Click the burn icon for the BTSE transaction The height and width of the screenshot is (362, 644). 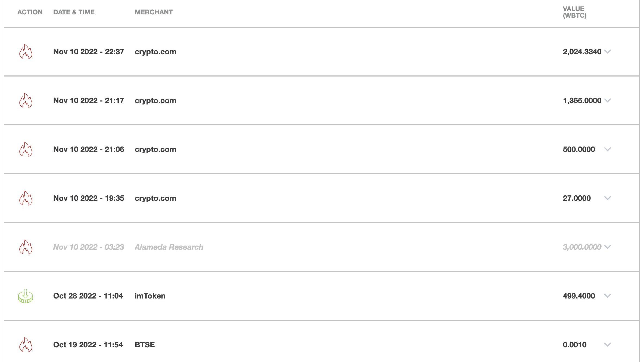(26, 345)
